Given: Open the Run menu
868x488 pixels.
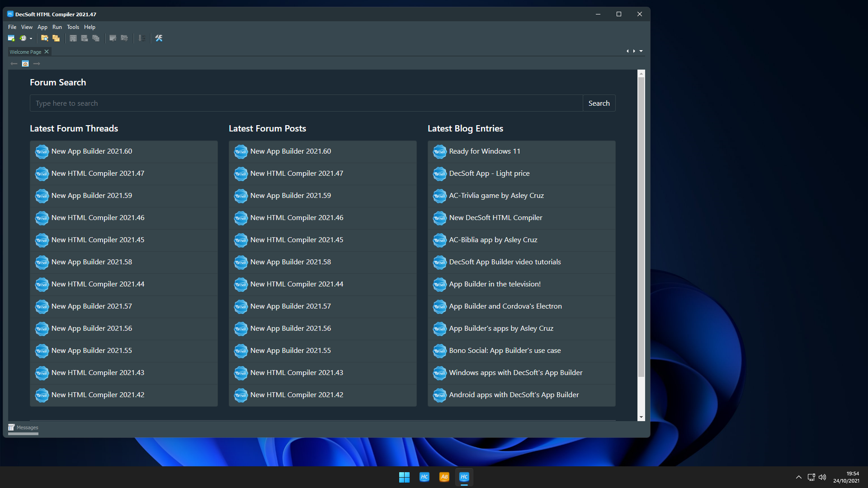Looking at the screenshot, I should coord(57,27).
